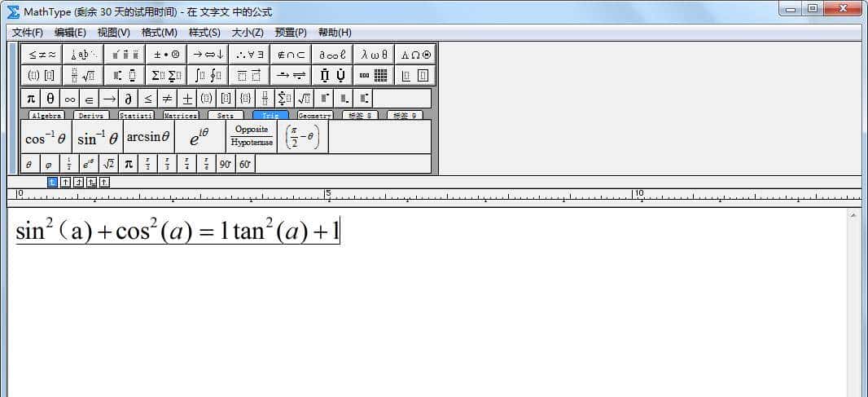This screenshot has height=397, width=868.
Task: Click the scroll-up arrow of the editing area
Action: [x=854, y=215]
